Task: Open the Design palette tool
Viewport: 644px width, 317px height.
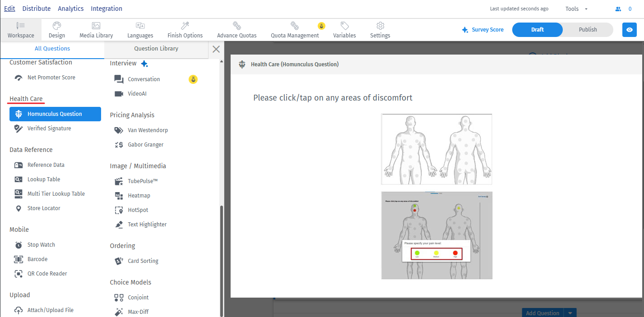Action: pyautogui.click(x=56, y=30)
